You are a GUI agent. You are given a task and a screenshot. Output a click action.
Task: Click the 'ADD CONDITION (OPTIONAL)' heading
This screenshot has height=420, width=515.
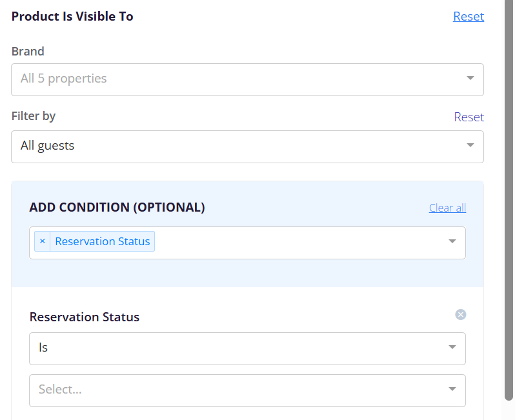[x=117, y=208]
